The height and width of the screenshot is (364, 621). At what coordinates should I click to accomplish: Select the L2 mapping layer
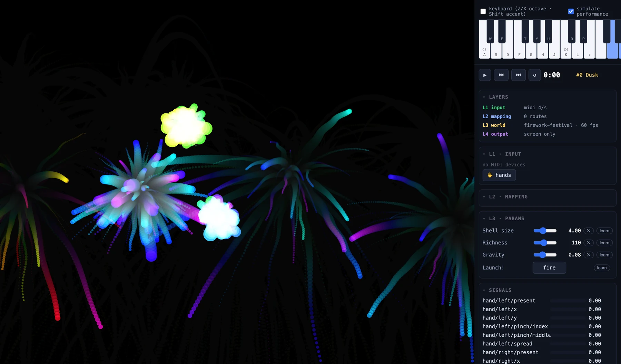(x=497, y=117)
